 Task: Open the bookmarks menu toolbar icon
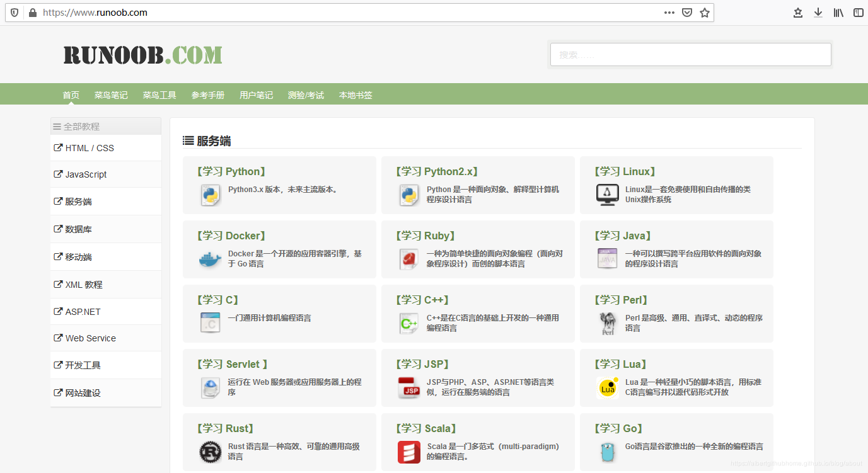click(798, 13)
